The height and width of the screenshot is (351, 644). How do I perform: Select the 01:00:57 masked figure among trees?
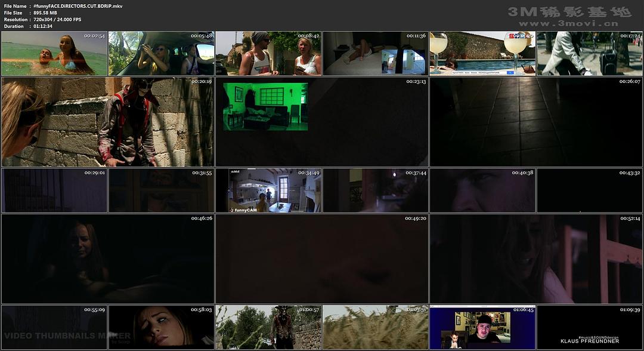click(268, 327)
